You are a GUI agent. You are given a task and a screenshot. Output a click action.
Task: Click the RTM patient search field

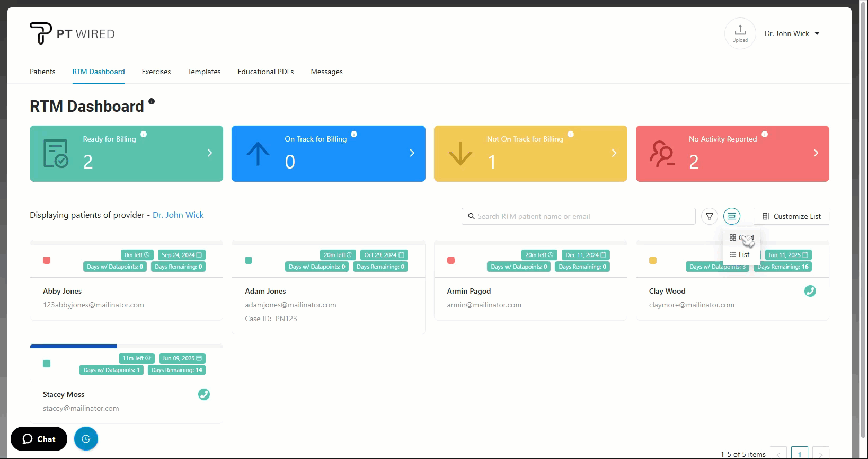[x=578, y=216]
